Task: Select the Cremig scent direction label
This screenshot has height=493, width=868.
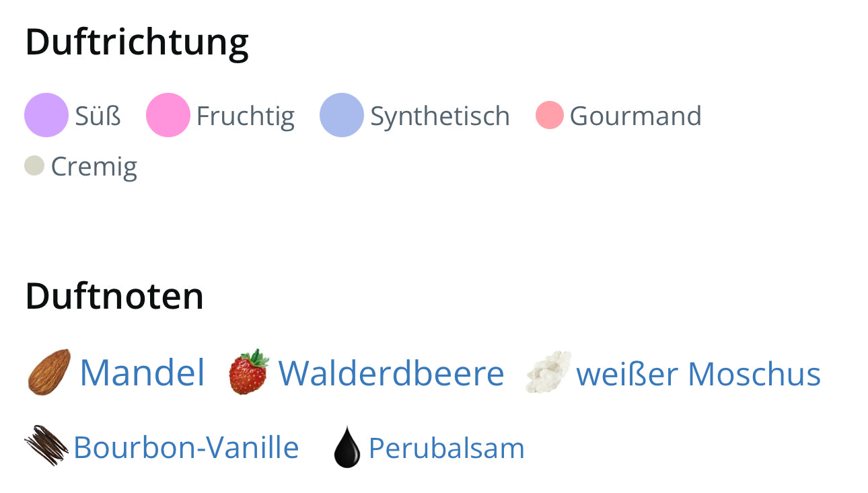Action: 94,166
